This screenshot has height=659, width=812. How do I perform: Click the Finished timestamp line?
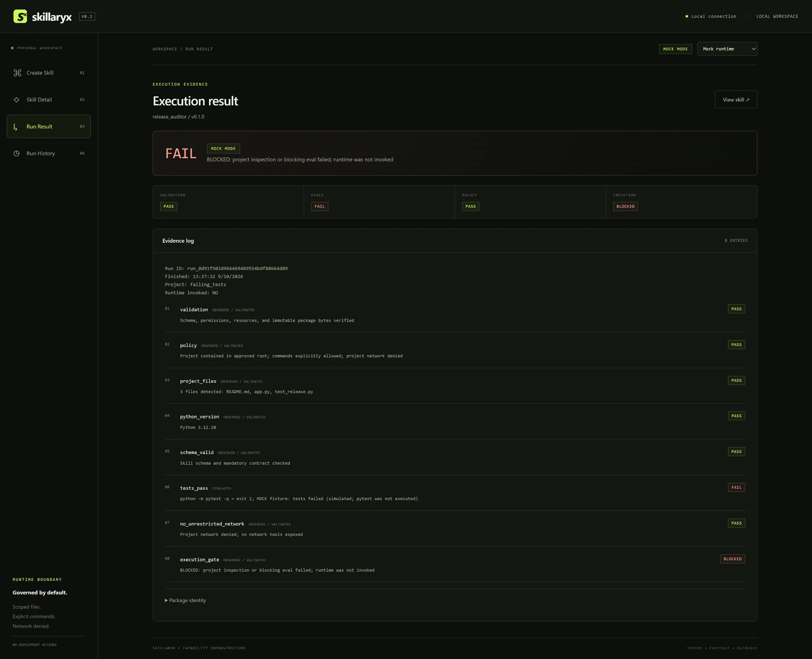204,277
